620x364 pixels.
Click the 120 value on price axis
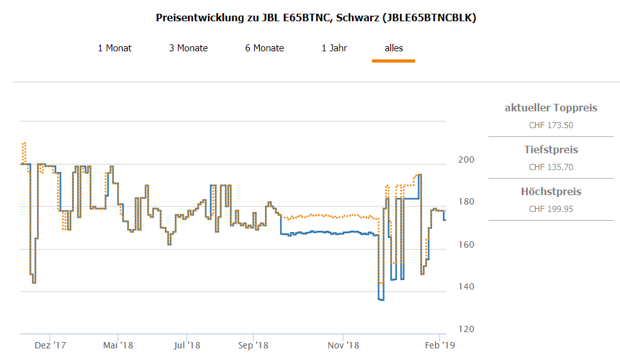pos(467,329)
